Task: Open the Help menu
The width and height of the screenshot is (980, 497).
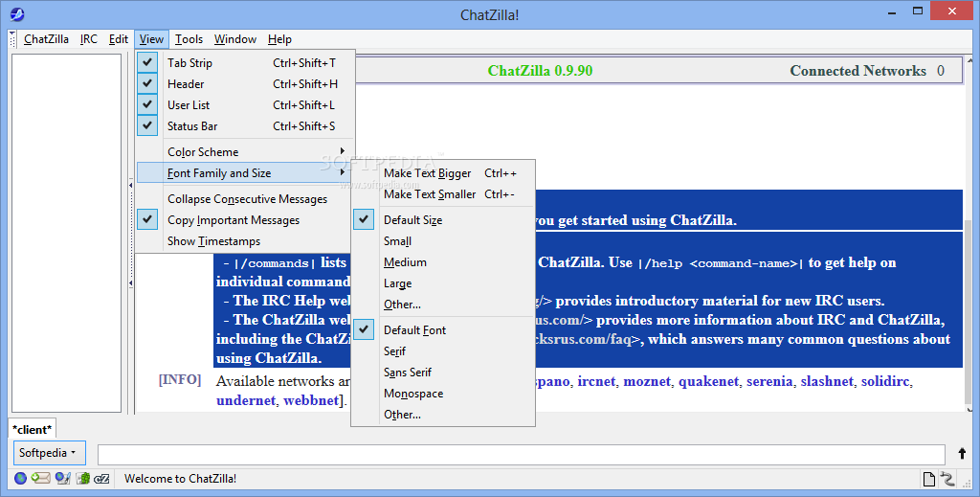Action: coord(279,39)
